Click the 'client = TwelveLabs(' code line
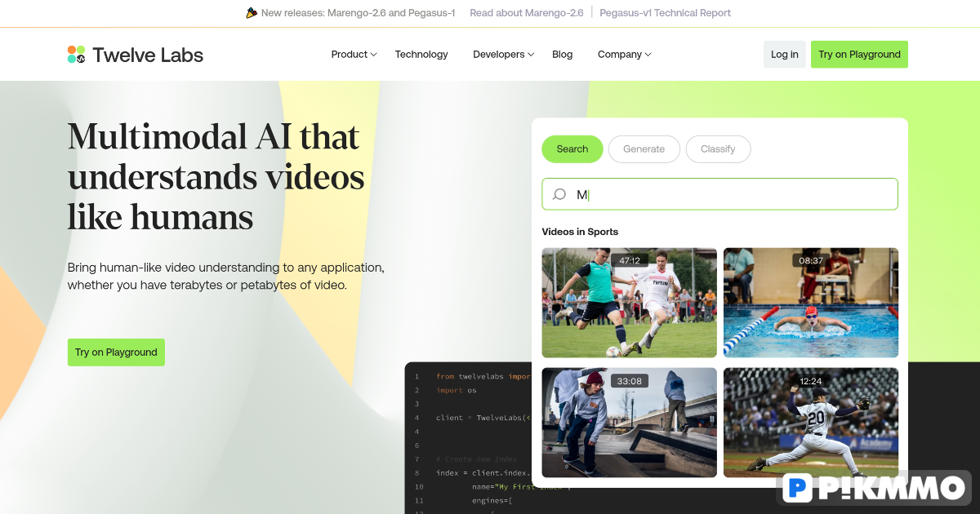This screenshot has width=980, height=514. pyautogui.click(x=483, y=418)
